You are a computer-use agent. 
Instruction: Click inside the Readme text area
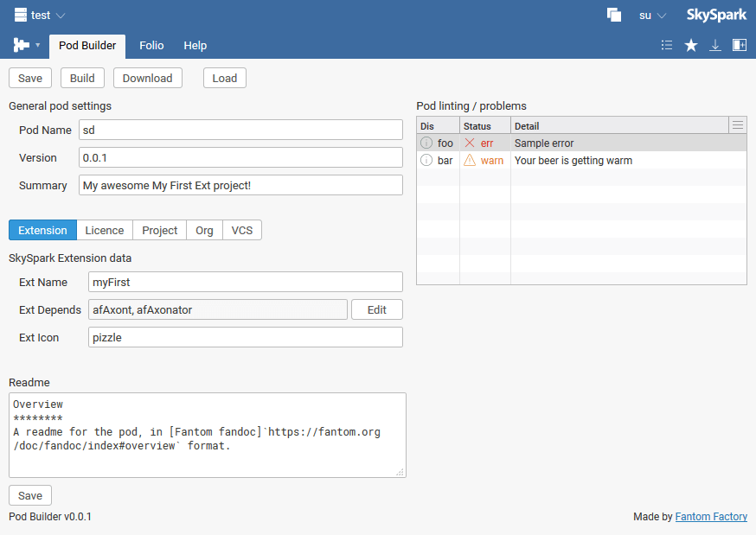208,436
